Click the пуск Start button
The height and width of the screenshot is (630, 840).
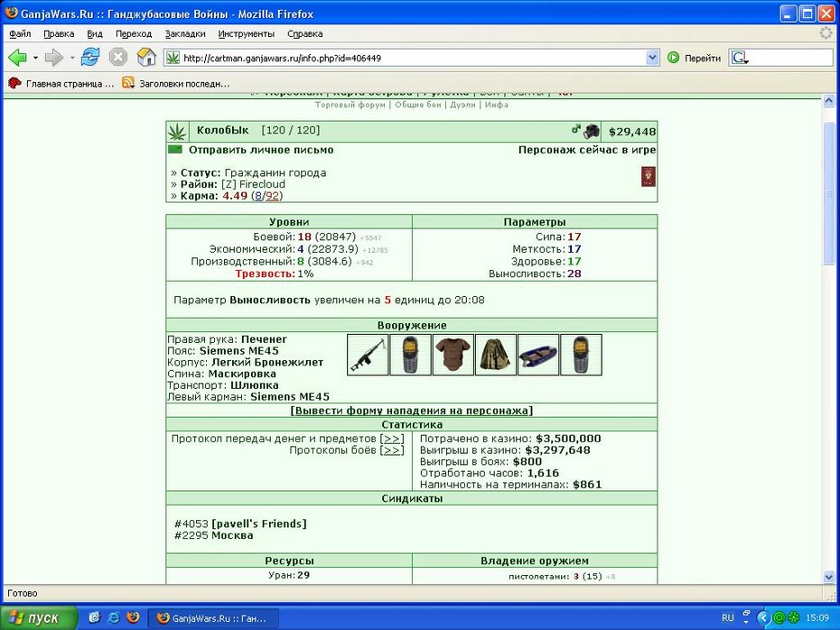click(39, 618)
